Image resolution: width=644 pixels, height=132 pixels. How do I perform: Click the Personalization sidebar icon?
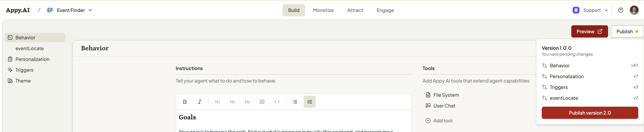tap(10, 59)
